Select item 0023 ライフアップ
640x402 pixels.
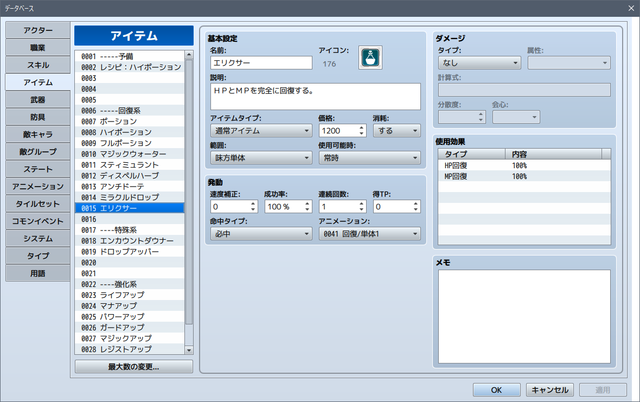click(130, 295)
